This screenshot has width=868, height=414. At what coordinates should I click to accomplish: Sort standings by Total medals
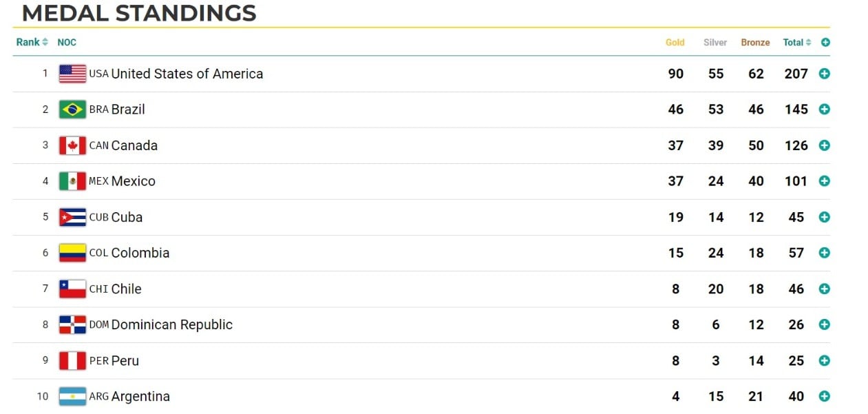796,42
